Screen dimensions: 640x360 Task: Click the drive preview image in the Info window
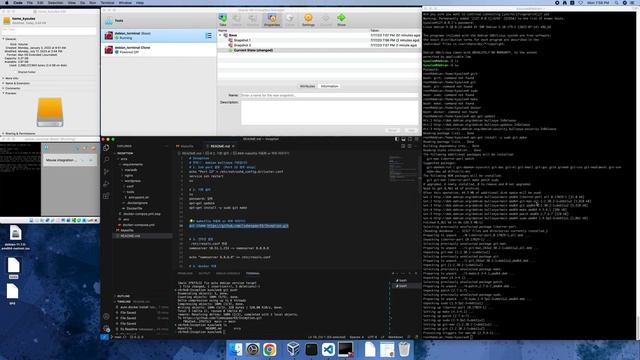(x=50, y=112)
